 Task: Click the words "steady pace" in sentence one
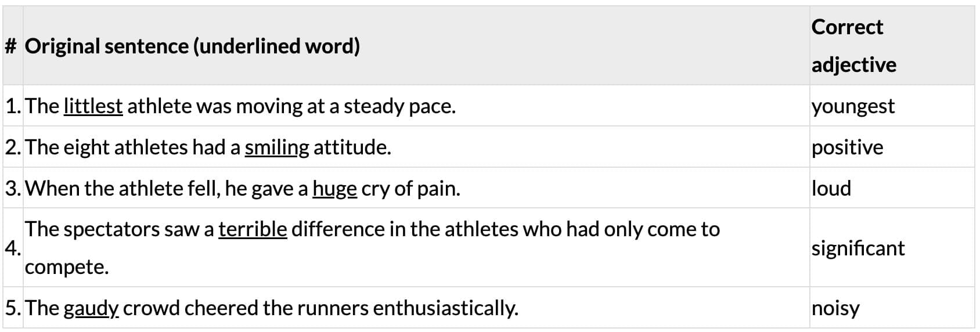tap(399, 106)
